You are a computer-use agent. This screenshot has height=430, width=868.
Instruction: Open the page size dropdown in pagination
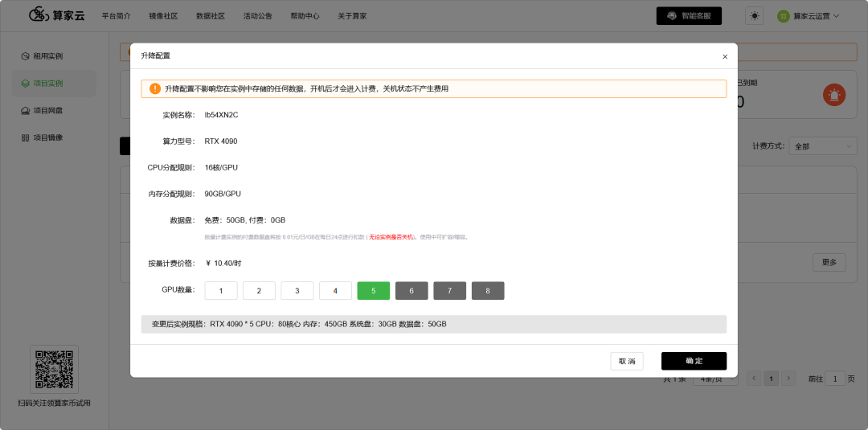(715, 379)
